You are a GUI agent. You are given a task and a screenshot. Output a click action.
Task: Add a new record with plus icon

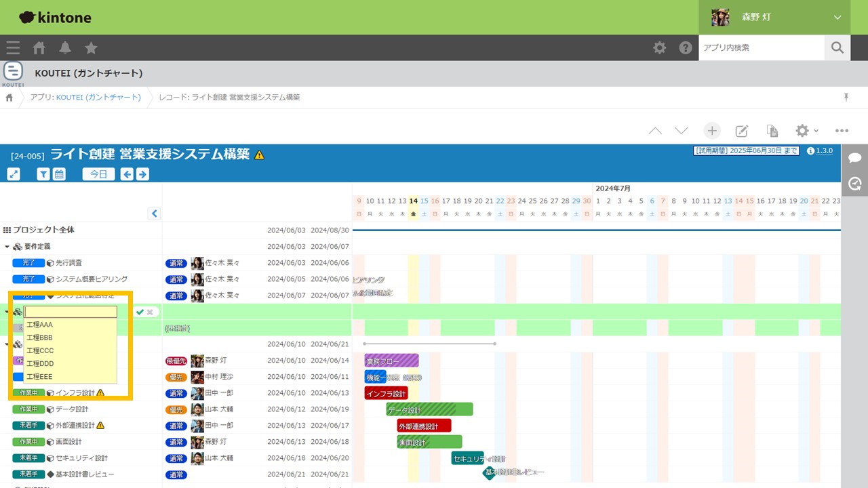711,131
